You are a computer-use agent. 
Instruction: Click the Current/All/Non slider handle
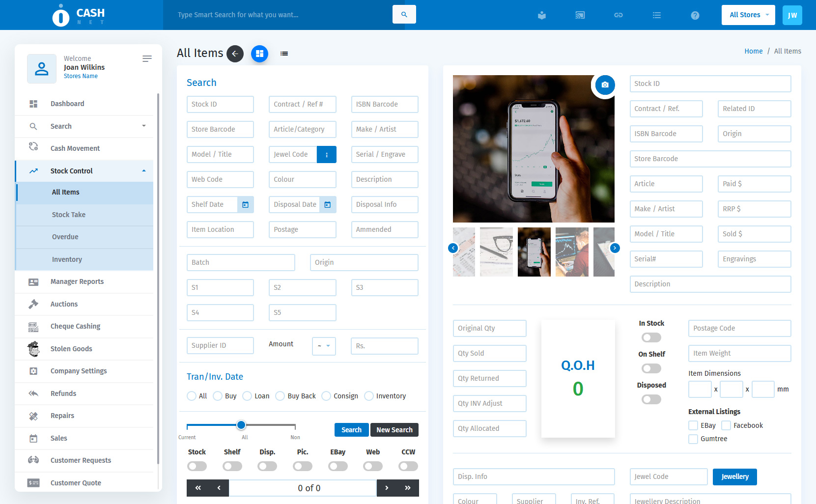pyautogui.click(x=241, y=425)
